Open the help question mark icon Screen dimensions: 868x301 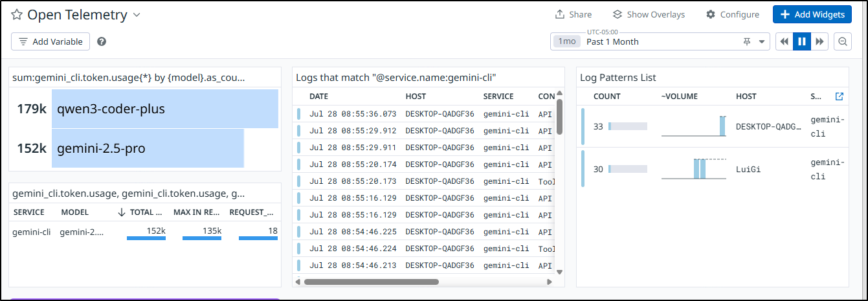(102, 41)
